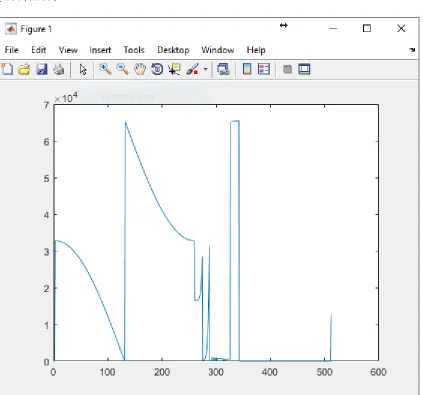Minimize the Figure 1 window
This screenshot has height=395, width=423.
click(333, 29)
